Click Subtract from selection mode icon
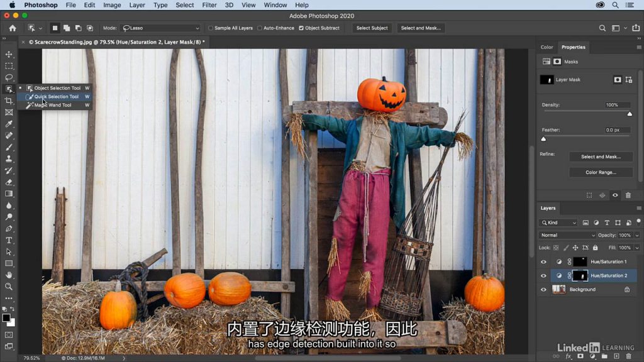 [78, 28]
